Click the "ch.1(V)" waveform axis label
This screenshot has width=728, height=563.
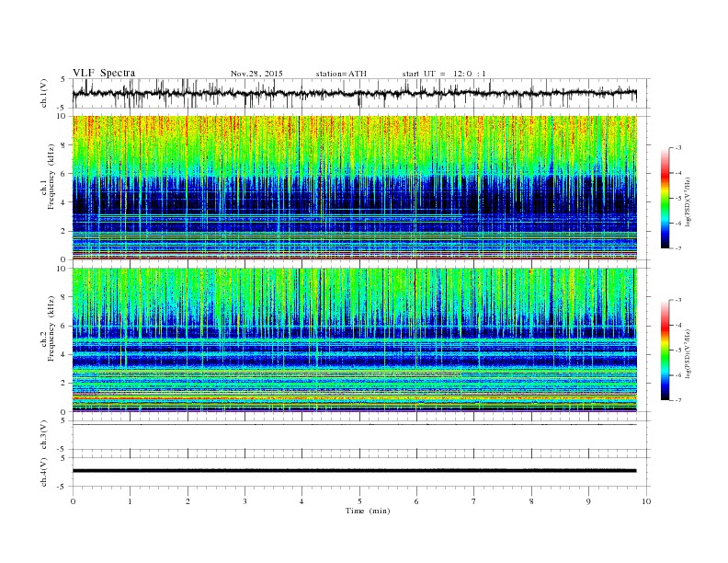click(x=44, y=93)
